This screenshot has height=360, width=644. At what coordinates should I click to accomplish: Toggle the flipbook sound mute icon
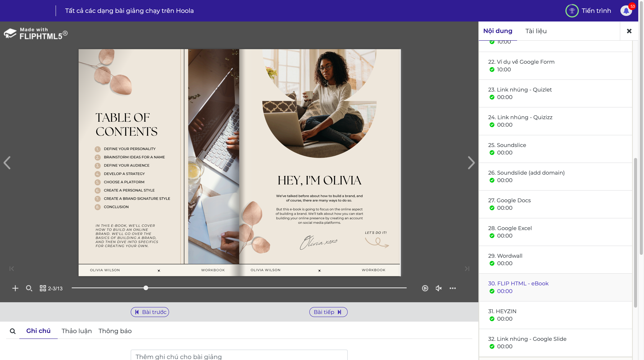point(439,288)
